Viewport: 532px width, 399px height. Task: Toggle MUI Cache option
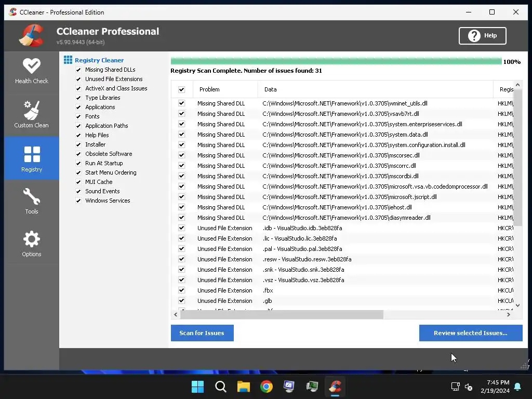[78, 182]
